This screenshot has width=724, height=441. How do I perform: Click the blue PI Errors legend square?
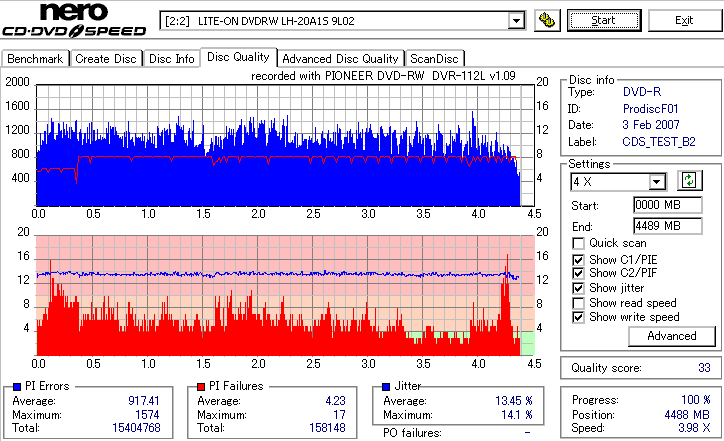17,387
